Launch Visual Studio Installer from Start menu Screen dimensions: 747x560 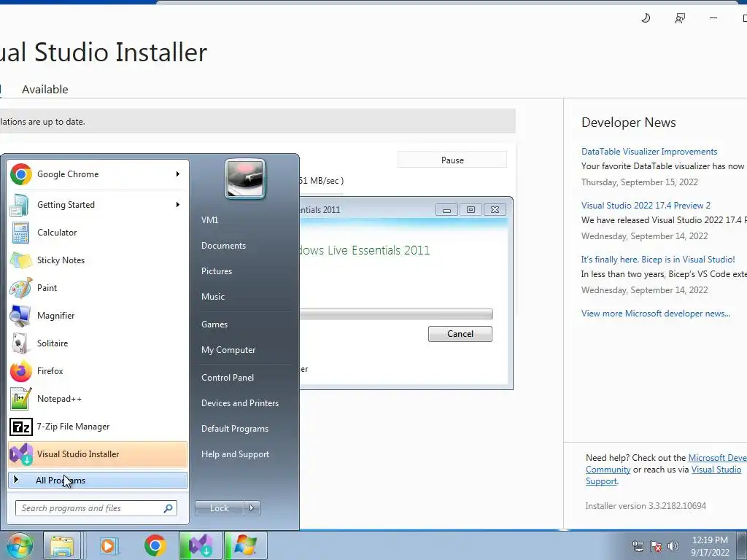(x=97, y=454)
